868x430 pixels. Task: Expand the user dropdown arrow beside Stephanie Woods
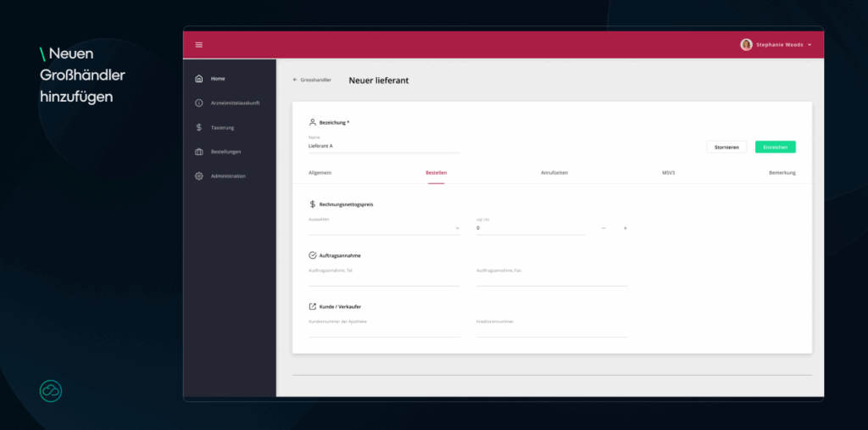pos(810,45)
